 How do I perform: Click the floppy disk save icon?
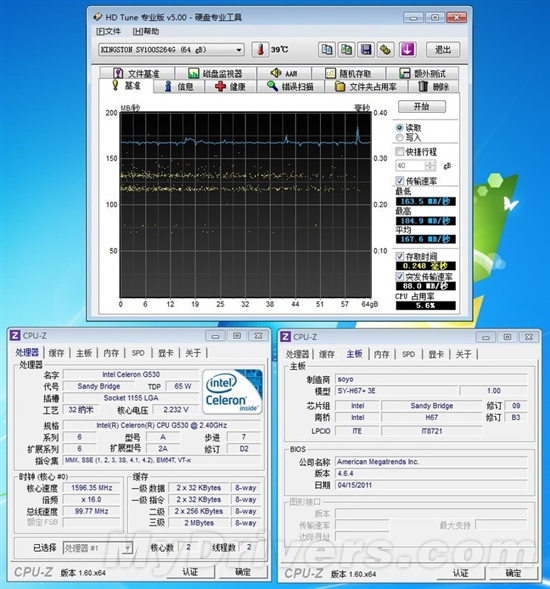pos(366,50)
